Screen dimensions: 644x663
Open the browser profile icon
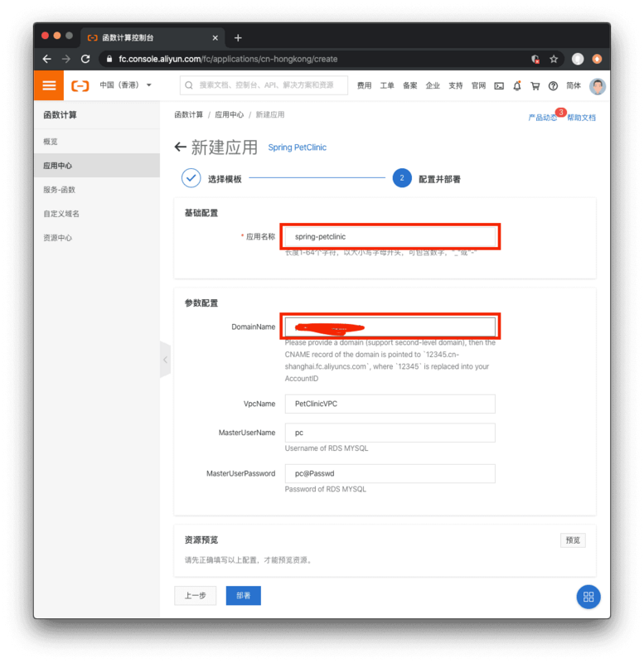578,59
